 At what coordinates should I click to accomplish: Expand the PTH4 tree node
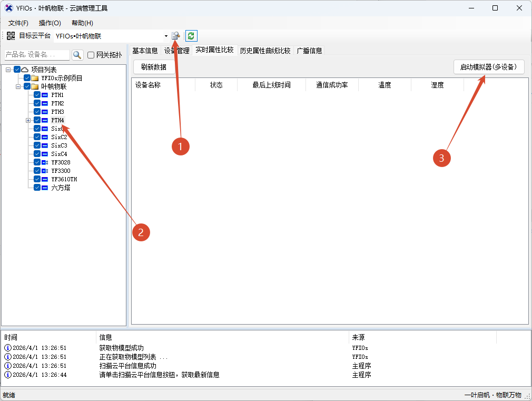pyautogui.click(x=28, y=120)
